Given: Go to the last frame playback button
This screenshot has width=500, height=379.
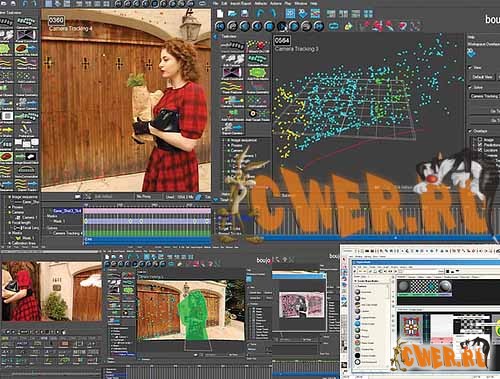Looking at the screenshot, I should coord(318,26).
